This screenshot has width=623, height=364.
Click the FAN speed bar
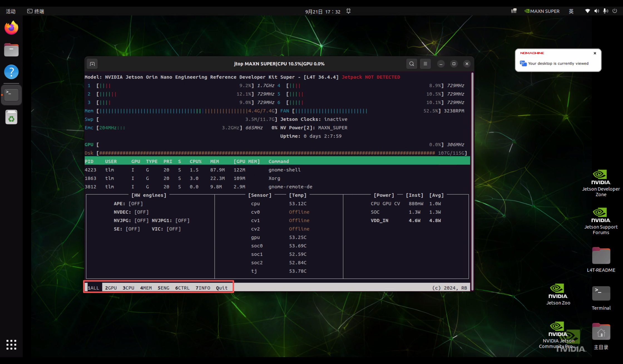point(372,111)
